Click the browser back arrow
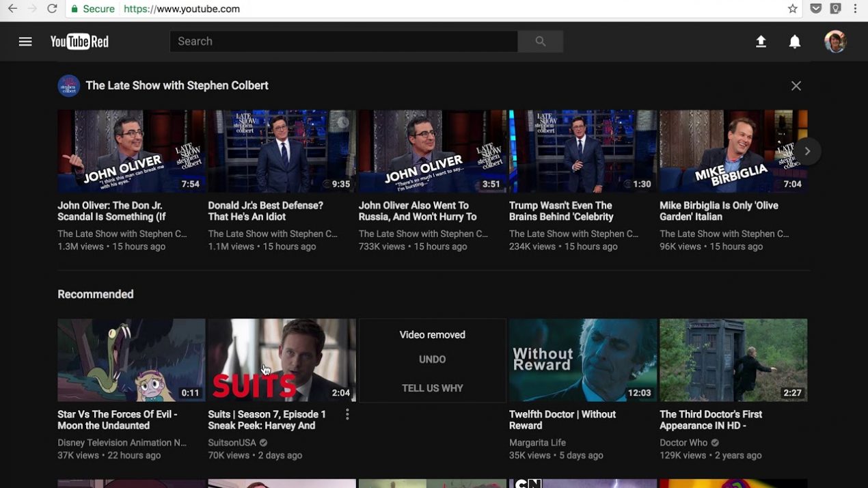The height and width of the screenshot is (488, 868). 12,9
